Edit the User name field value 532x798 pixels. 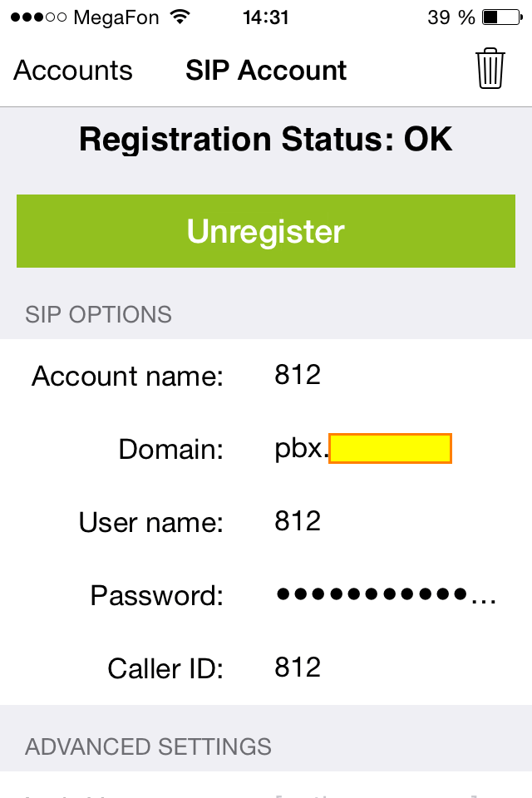click(x=298, y=521)
